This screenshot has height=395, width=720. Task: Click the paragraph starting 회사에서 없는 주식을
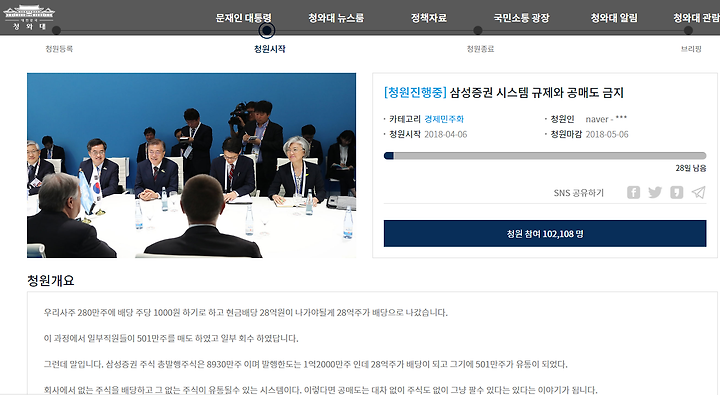(320, 389)
